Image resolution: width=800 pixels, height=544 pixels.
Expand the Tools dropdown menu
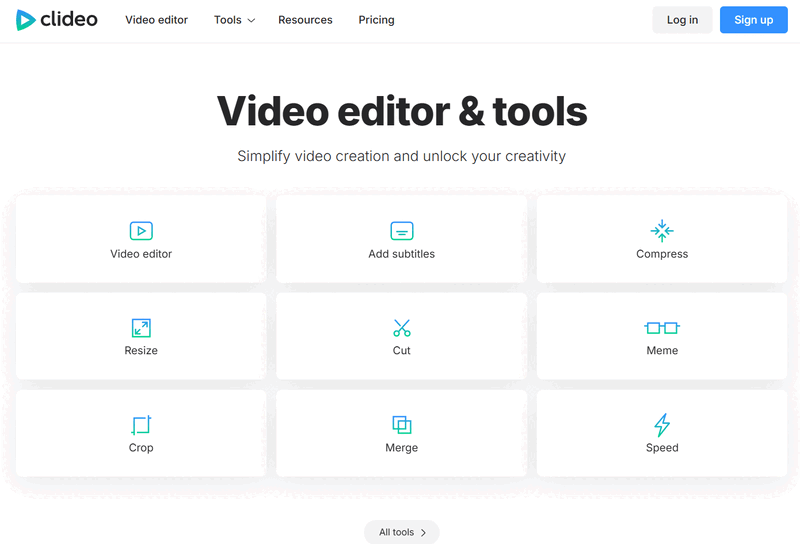[x=234, y=20]
